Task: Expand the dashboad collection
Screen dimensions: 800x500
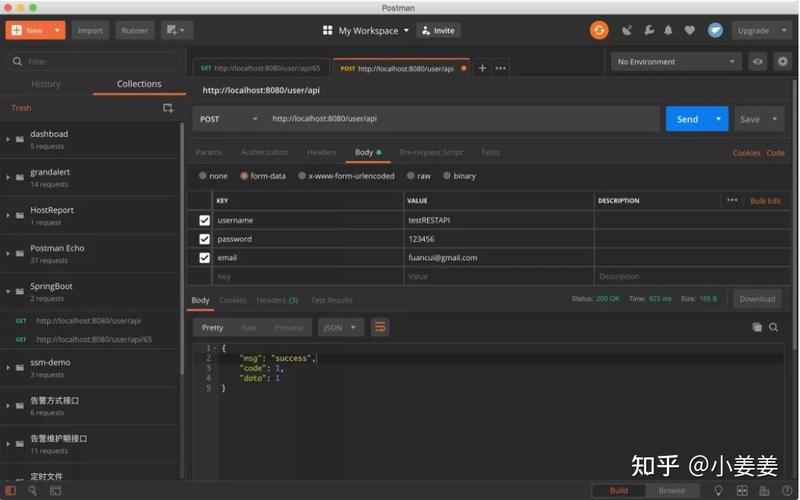Action: (8, 139)
